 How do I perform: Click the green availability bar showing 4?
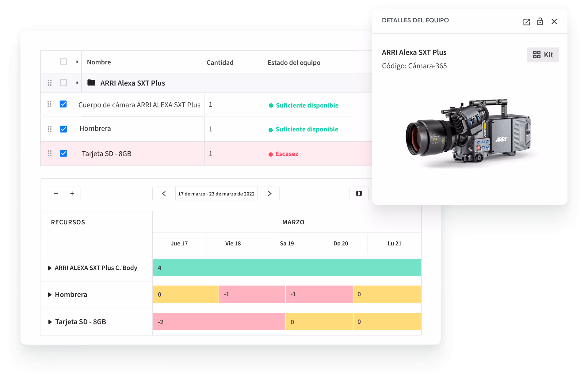coord(287,267)
